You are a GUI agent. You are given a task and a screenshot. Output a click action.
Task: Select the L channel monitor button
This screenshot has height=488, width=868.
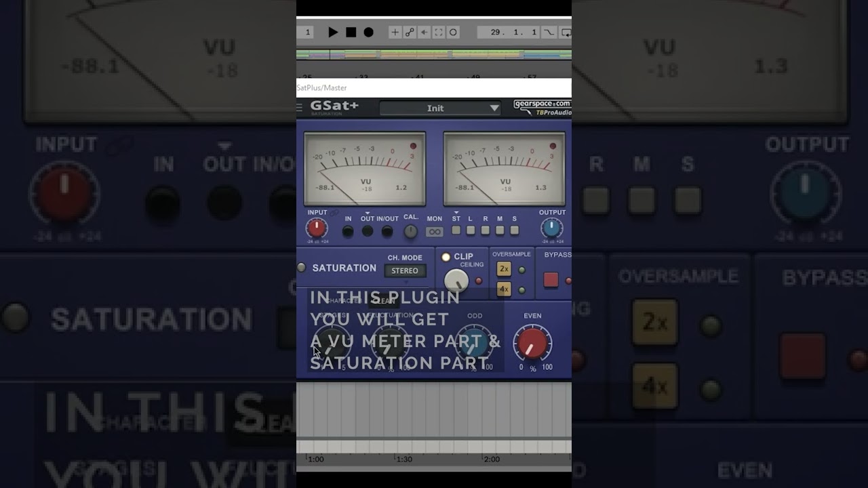pyautogui.click(x=471, y=230)
